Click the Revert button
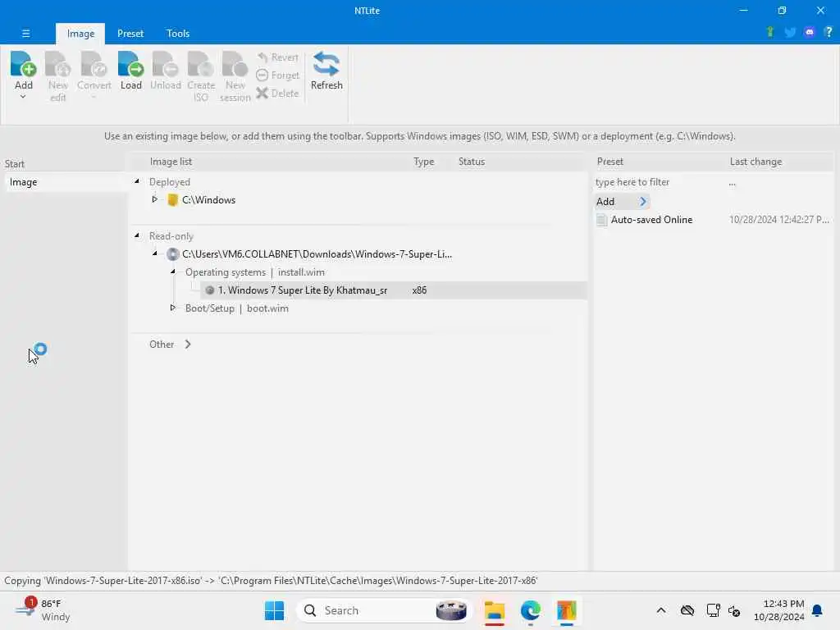This screenshot has height=630, width=840. (x=277, y=57)
